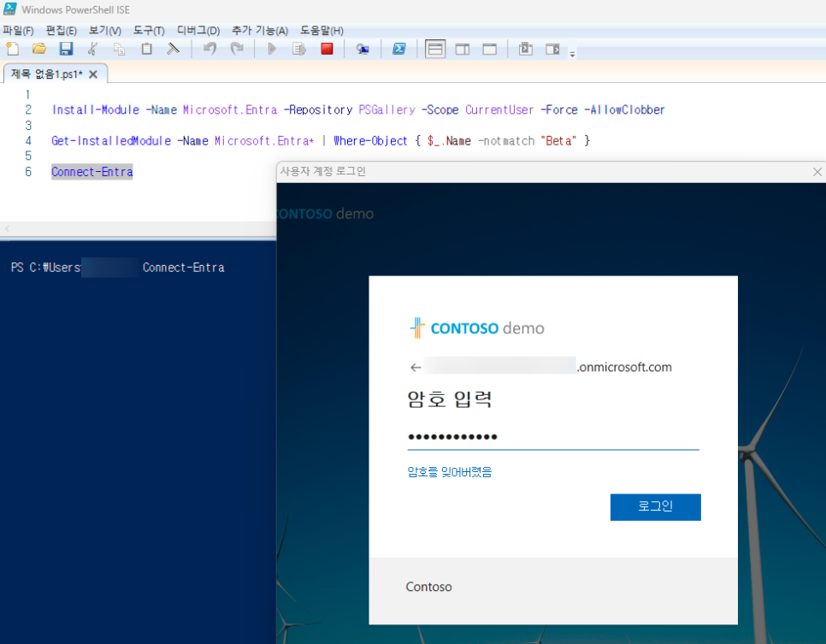
Task: Click the Clear Console Pane icon
Action: click(171, 49)
